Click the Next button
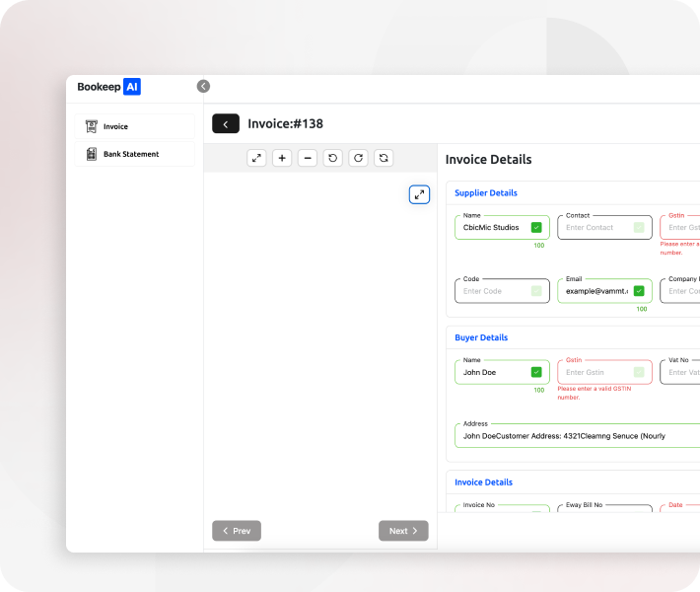This screenshot has width=700, height=592. [x=403, y=531]
